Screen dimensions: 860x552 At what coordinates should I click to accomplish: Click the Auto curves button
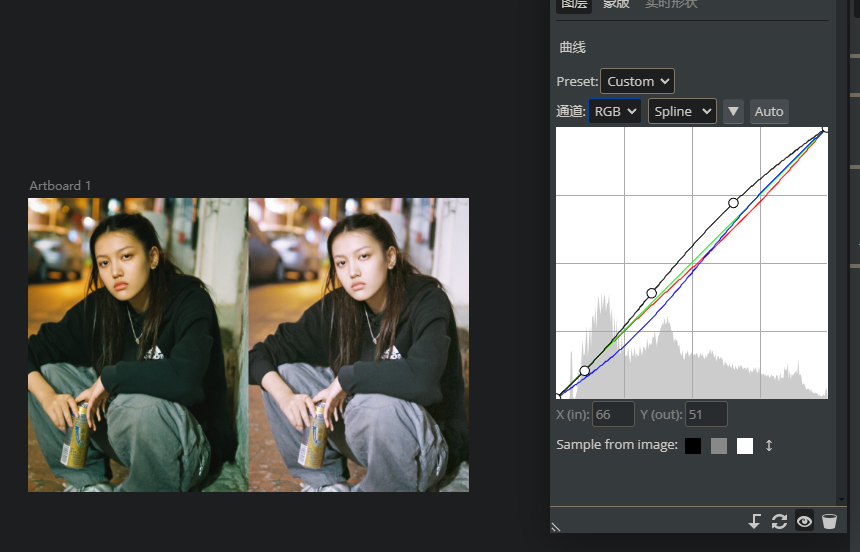click(768, 111)
